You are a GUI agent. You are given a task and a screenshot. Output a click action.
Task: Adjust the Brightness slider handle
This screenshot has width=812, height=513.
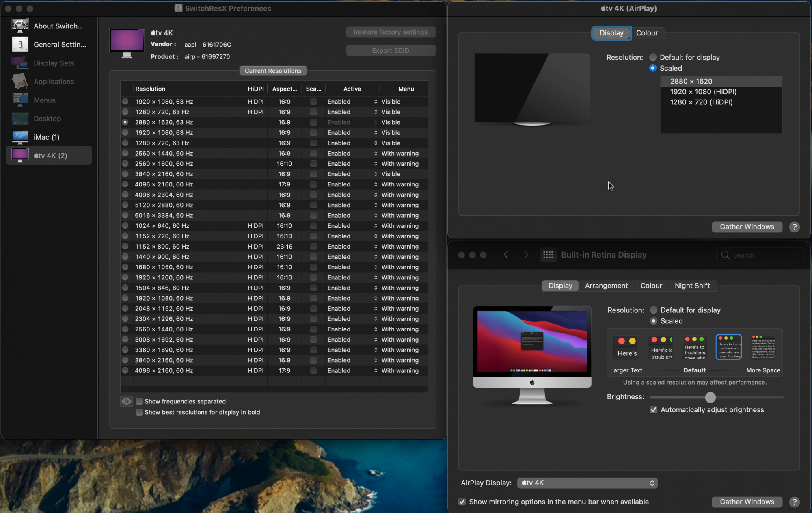click(x=710, y=397)
